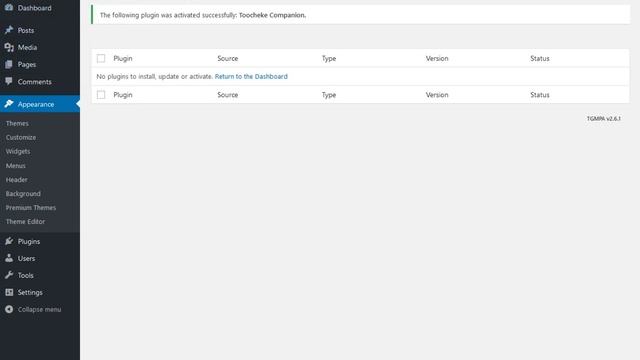Tick the select-all checkbox in table header
640x360 pixels.
tap(101, 58)
